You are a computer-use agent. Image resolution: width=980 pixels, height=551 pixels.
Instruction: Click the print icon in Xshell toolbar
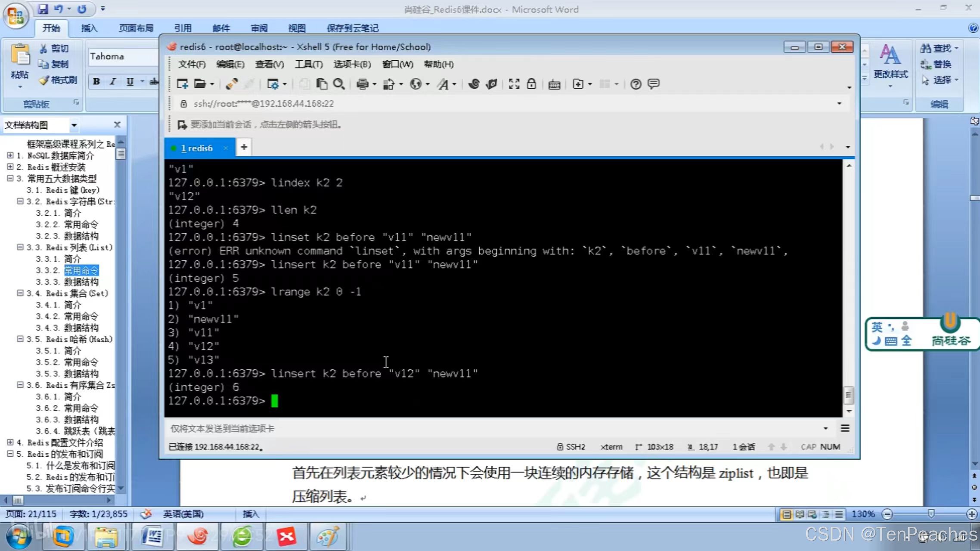click(362, 84)
